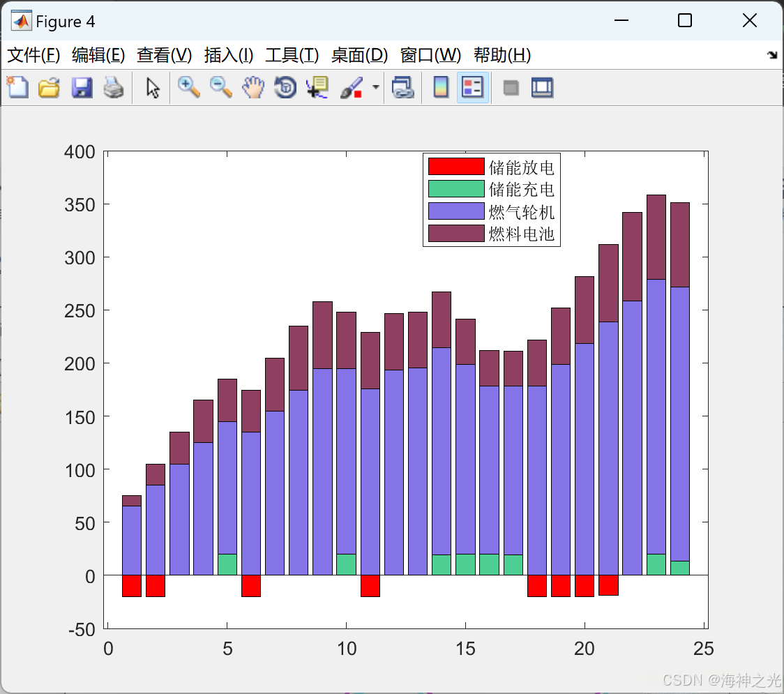Create a new figure with the toolbar icon

(x=17, y=87)
